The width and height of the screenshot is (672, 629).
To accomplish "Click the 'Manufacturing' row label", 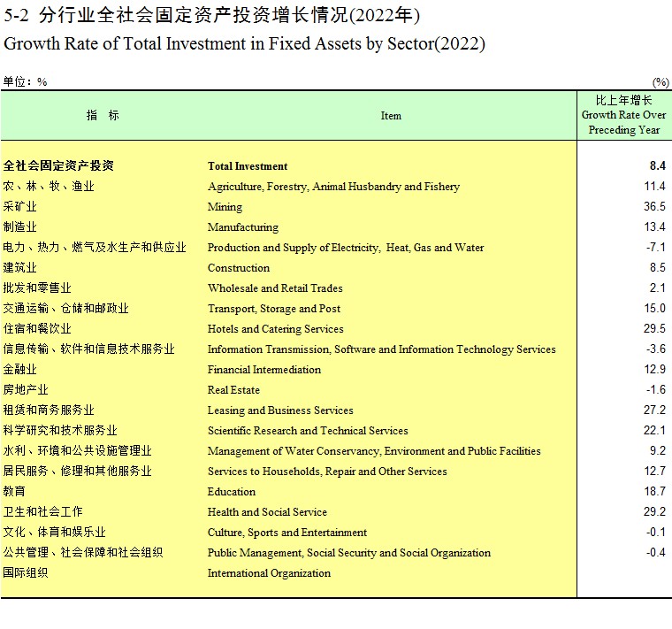I will click(x=243, y=227).
